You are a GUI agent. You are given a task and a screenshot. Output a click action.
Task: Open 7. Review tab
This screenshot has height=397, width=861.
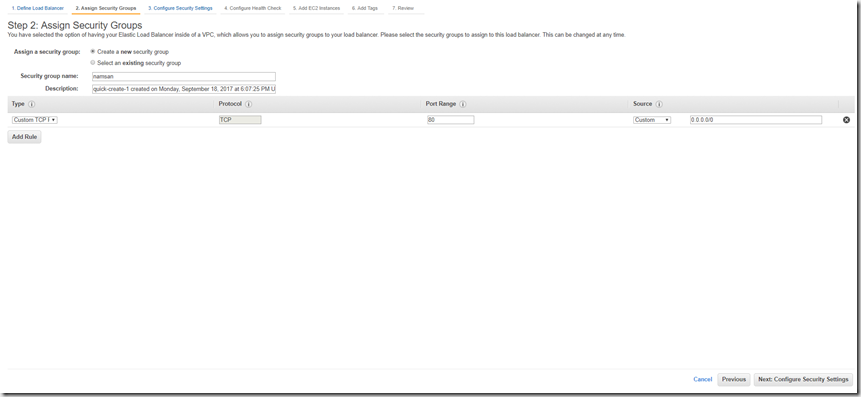pos(403,8)
